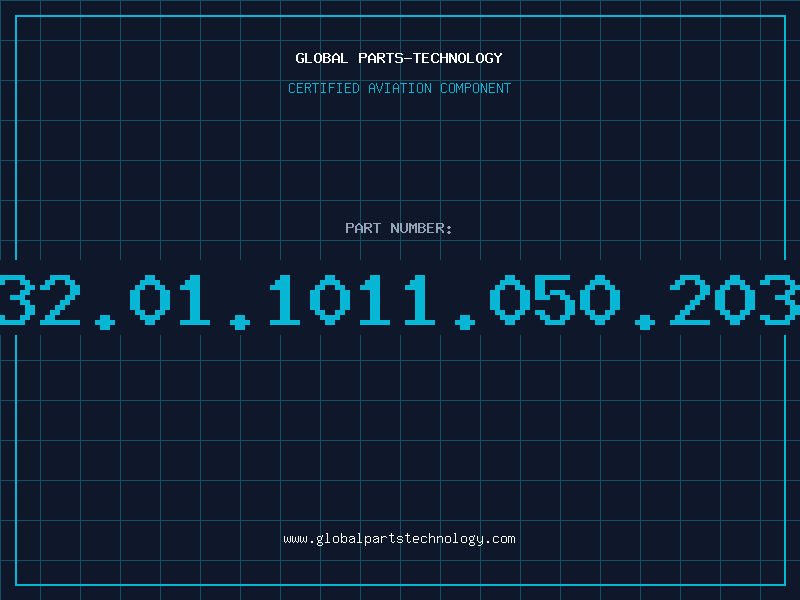The image size is (800, 600).
Task: Select the CERTIFIED AVIATION COMPONENT subtitle
Action: (x=399, y=88)
